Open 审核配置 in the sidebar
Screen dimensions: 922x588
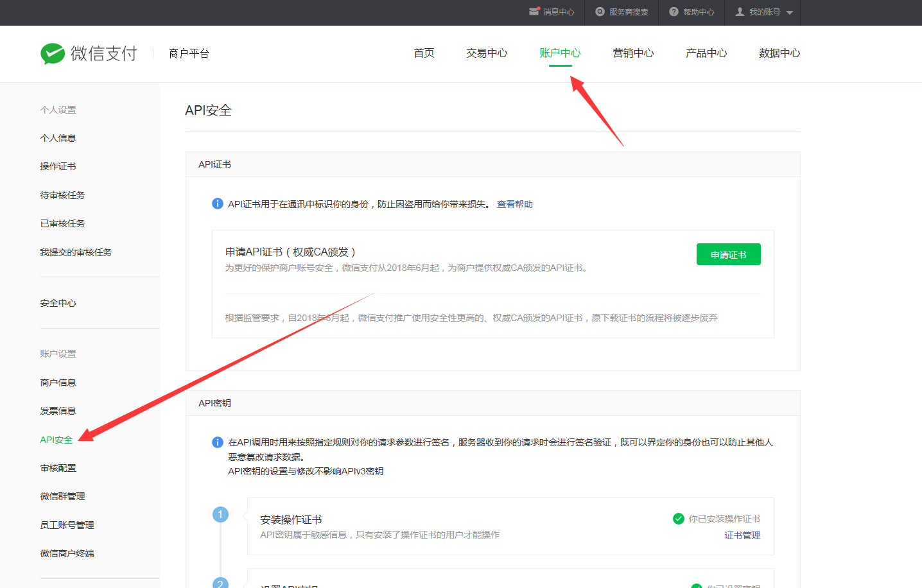58,468
